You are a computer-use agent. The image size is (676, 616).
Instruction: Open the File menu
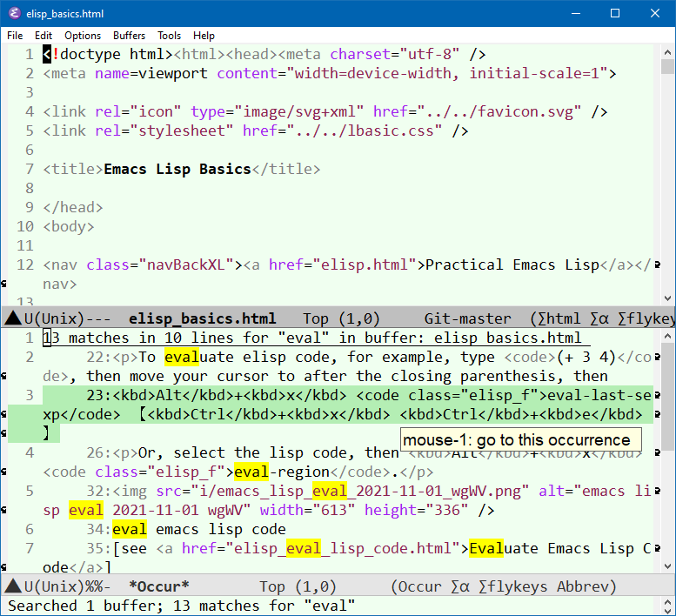click(x=15, y=36)
